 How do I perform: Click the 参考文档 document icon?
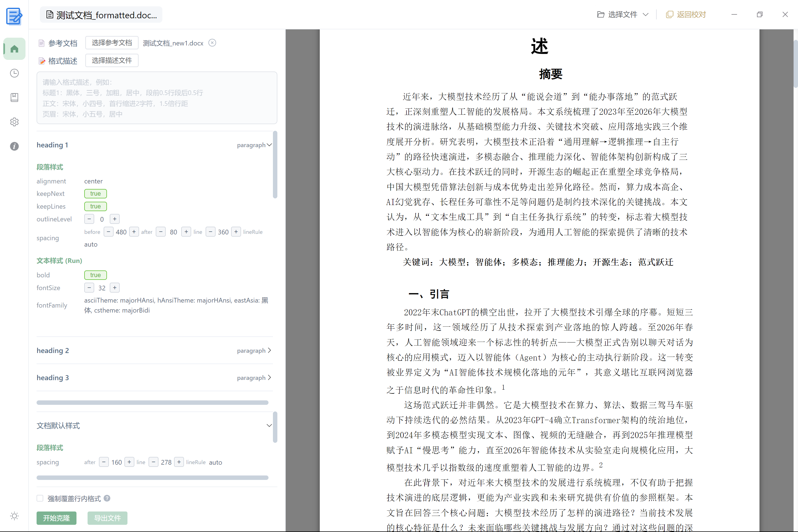pos(41,43)
